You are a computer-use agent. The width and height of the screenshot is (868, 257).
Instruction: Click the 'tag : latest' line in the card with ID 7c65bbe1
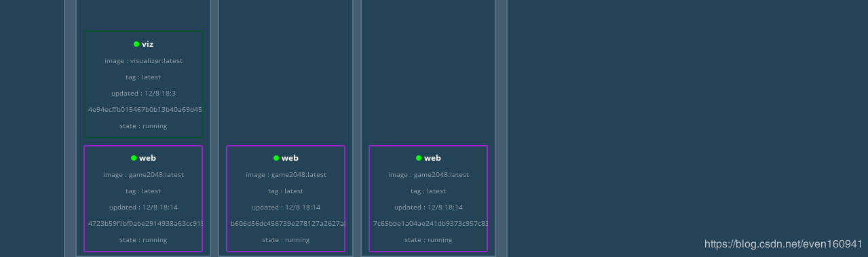(x=428, y=191)
